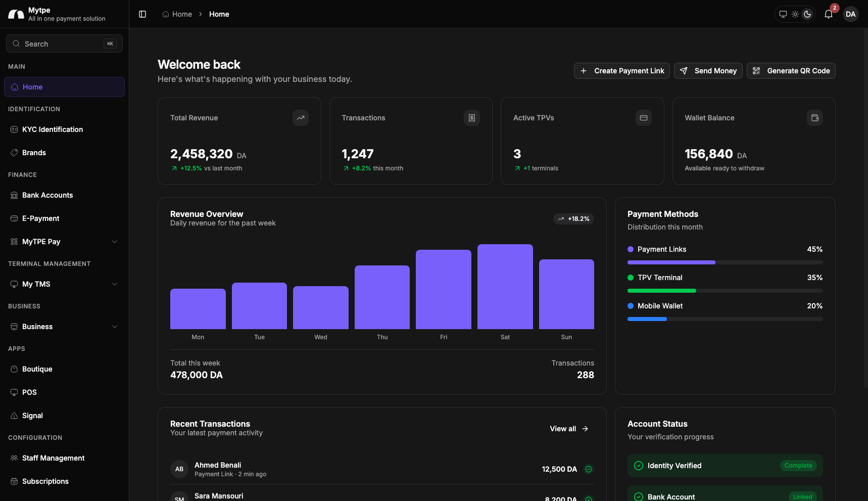The height and width of the screenshot is (501, 868).
Task: View all recent transactions
Action: 568,428
